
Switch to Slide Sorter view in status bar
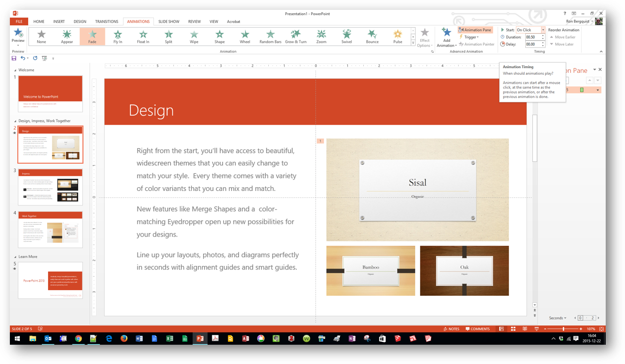coord(513,329)
